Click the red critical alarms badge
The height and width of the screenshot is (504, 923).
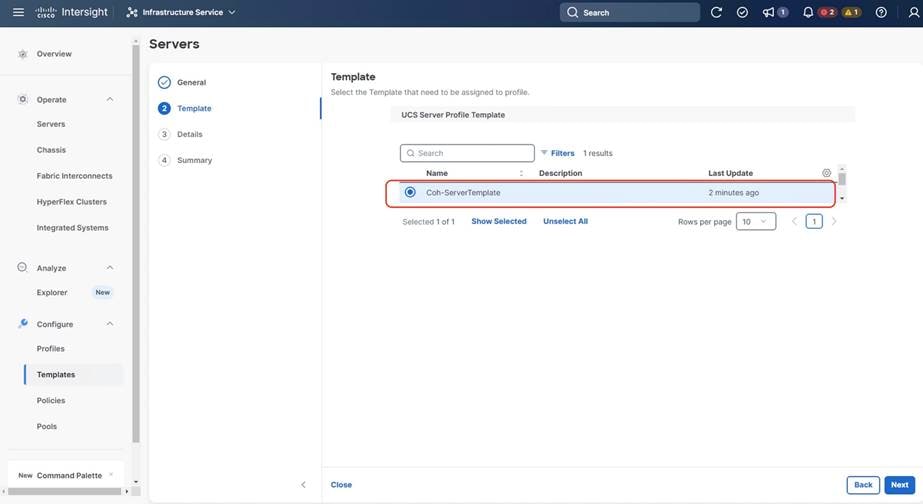(828, 12)
